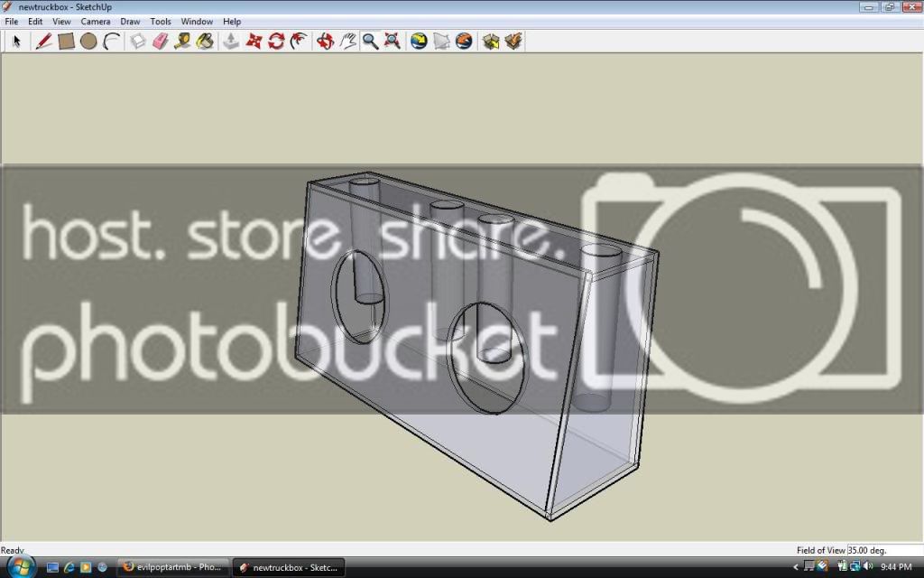Open the Draw menu

(130, 22)
